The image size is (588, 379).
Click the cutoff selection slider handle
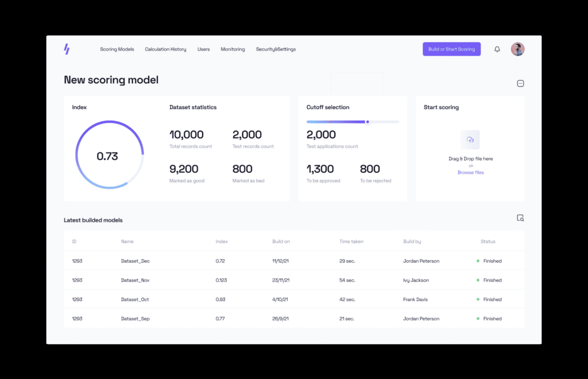(367, 122)
